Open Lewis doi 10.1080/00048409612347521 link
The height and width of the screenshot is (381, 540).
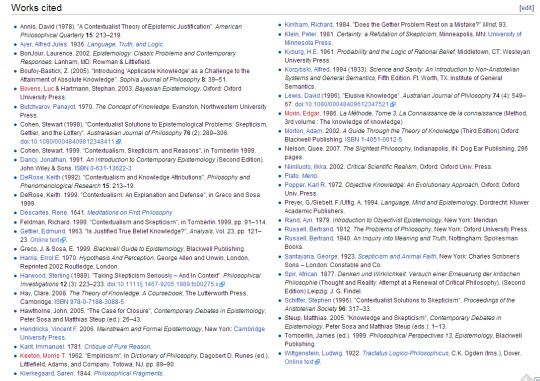pos(342,104)
